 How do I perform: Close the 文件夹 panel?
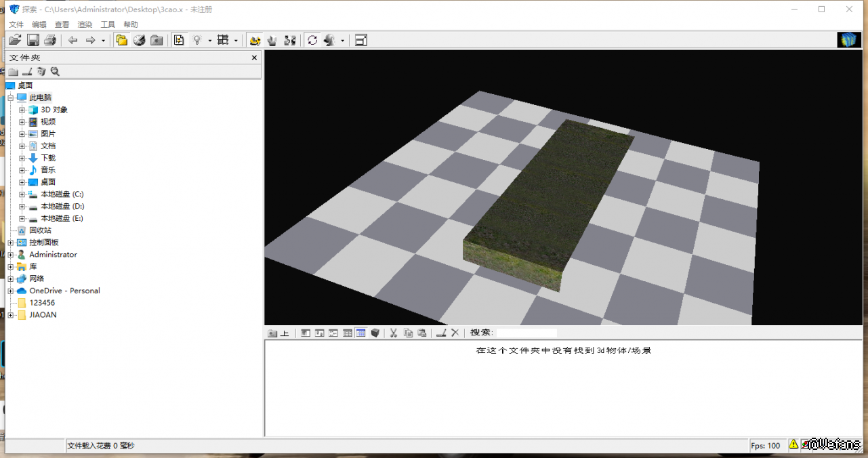pyautogui.click(x=255, y=58)
